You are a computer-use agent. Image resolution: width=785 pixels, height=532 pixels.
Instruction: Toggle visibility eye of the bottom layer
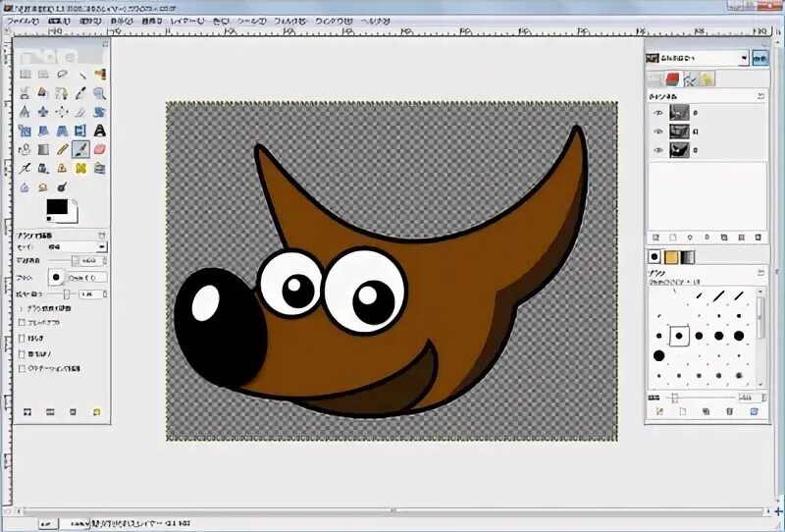[x=657, y=150]
